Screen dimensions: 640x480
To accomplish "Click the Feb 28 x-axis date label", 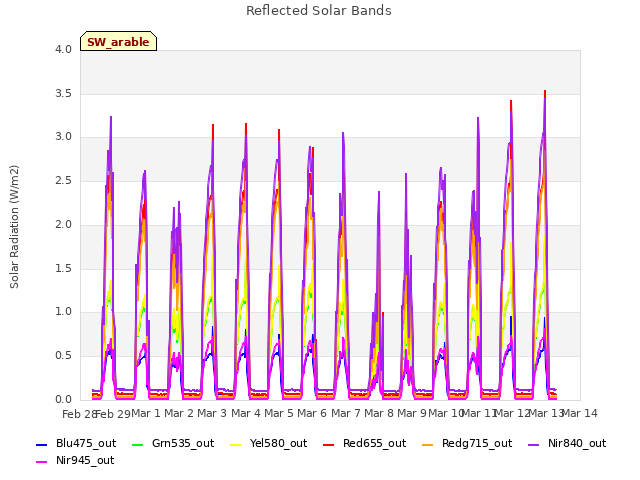I will pos(79,414).
